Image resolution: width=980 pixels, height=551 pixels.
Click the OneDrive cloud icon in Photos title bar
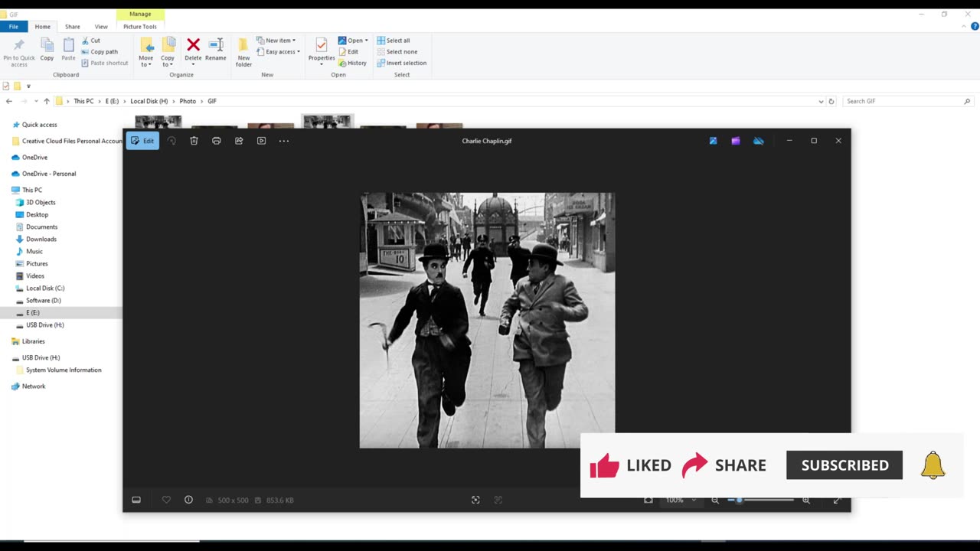[x=758, y=141]
